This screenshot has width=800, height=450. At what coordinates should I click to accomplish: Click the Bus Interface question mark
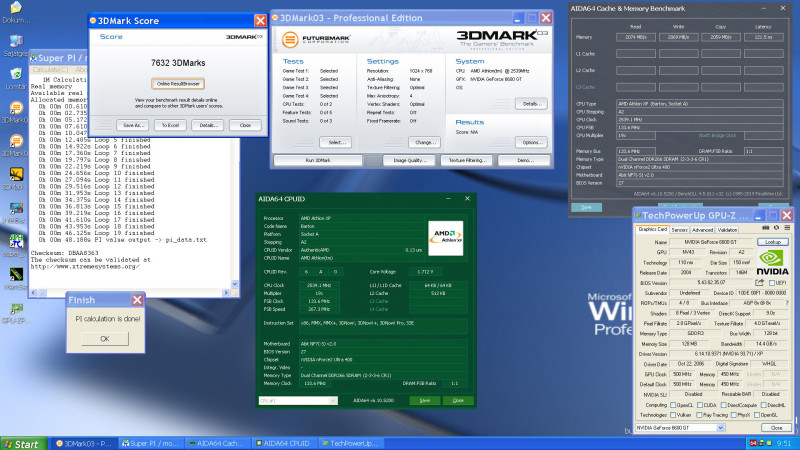[787, 303]
